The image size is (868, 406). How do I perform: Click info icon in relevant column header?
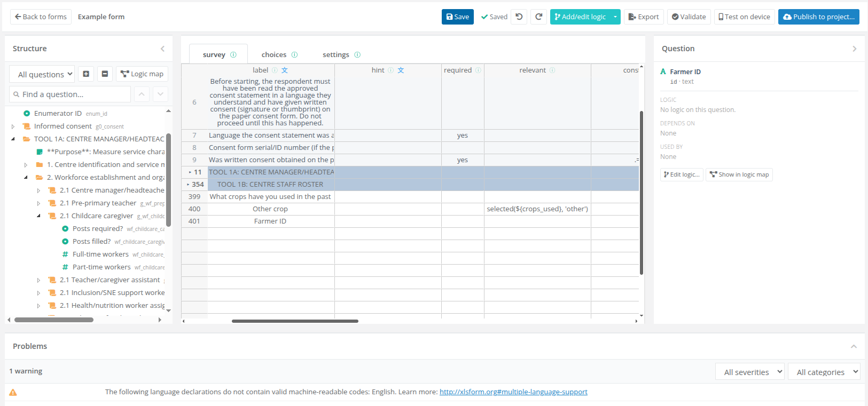point(552,70)
